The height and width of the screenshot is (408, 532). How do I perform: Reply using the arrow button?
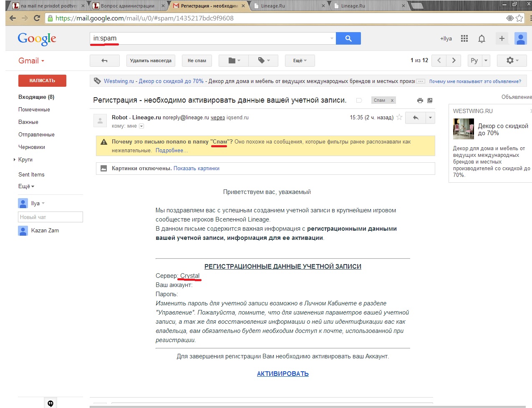(416, 118)
